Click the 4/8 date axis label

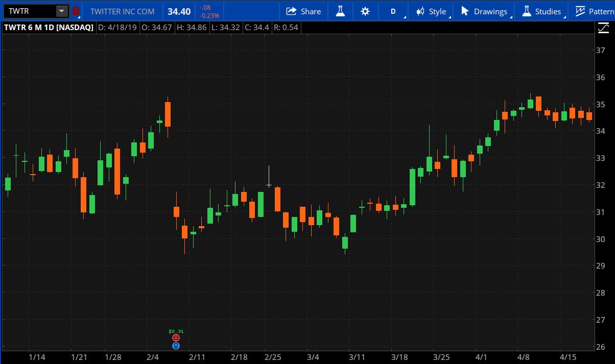coord(523,357)
